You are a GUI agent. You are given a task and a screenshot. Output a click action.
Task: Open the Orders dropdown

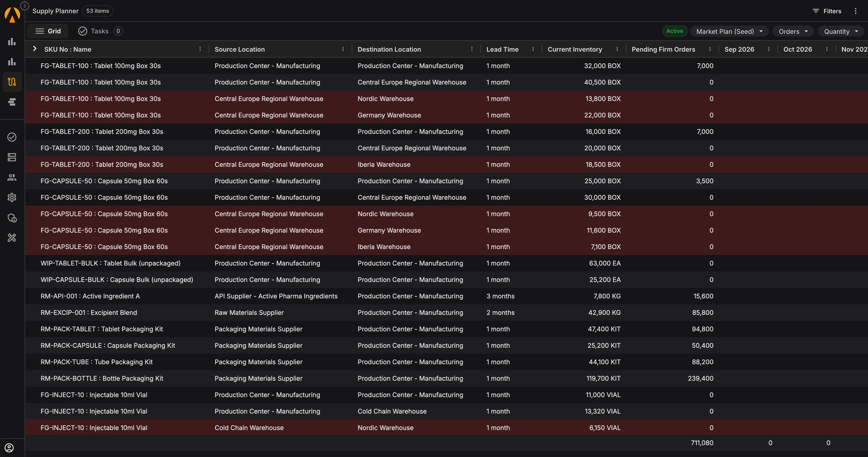(x=793, y=31)
